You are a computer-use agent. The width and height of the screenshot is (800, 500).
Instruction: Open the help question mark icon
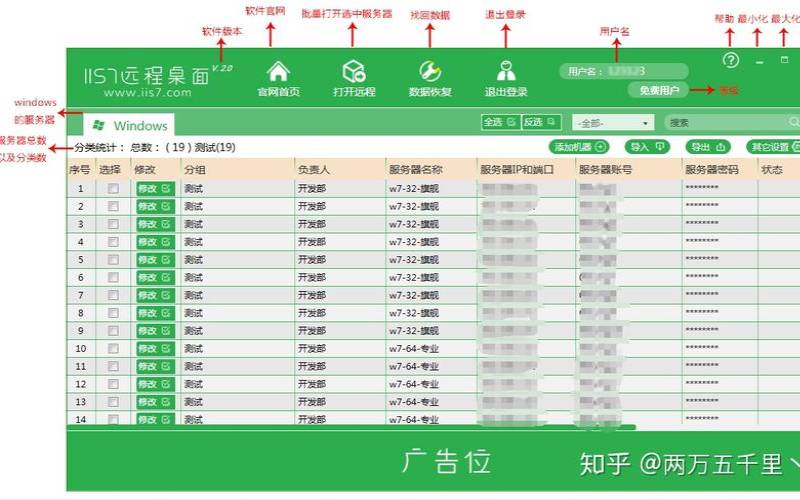tap(731, 60)
